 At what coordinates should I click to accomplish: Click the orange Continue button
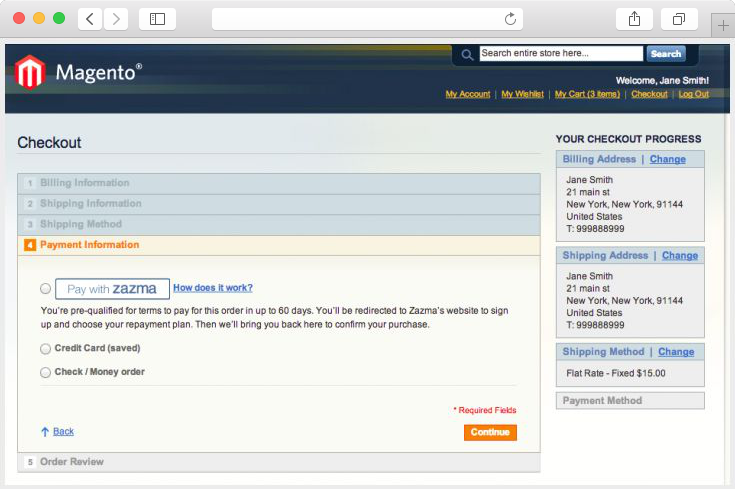click(490, 432)
